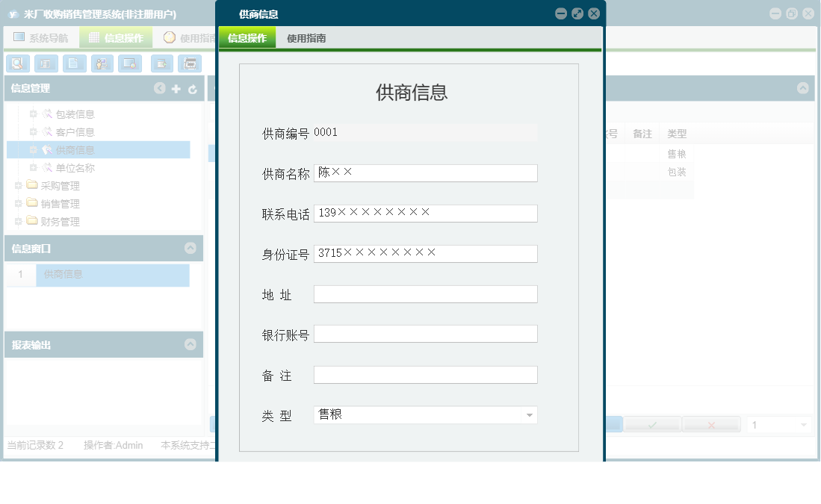Click the operator/user icon in toolbar
This screenshot has height=504, width=821.
point(102,63)
